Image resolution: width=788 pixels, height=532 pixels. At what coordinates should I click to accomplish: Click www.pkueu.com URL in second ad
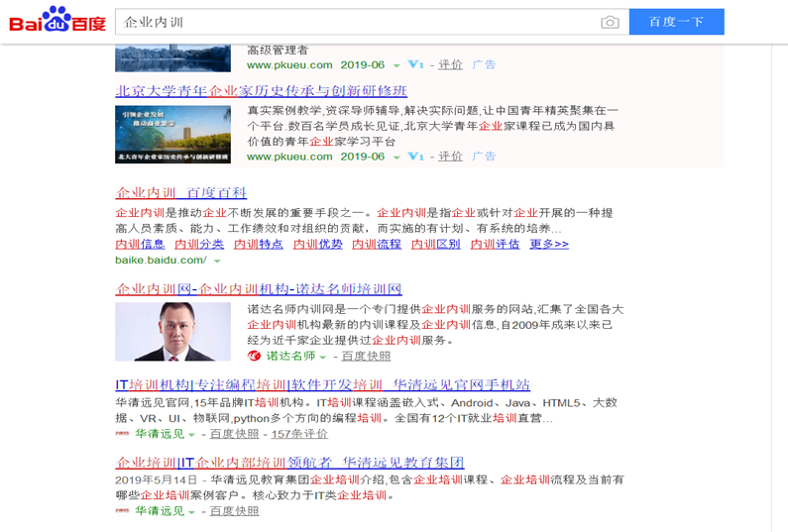[x=289, y=157]
